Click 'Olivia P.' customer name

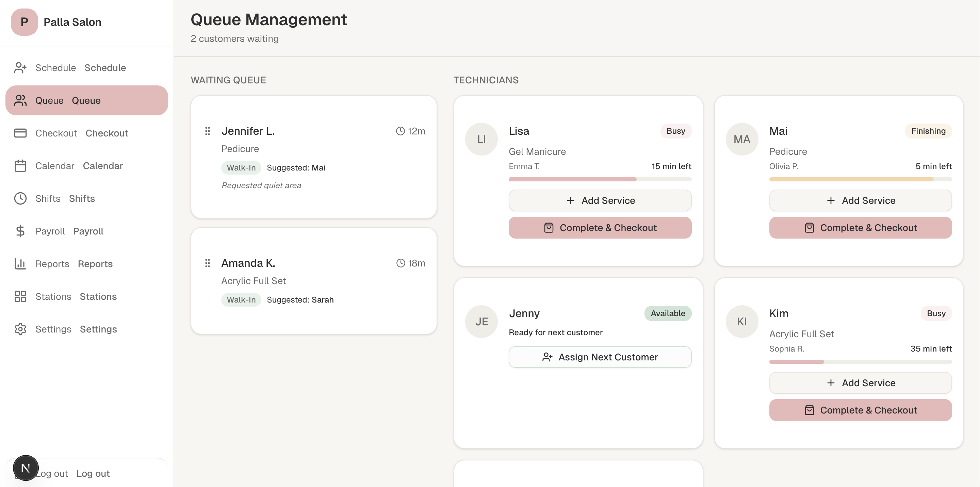(784, 166)
